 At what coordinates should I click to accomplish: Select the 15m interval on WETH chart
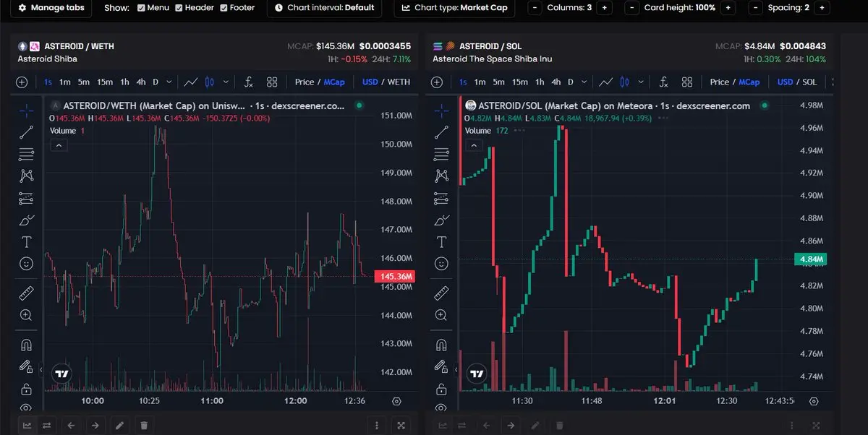(x=105, y=82)
